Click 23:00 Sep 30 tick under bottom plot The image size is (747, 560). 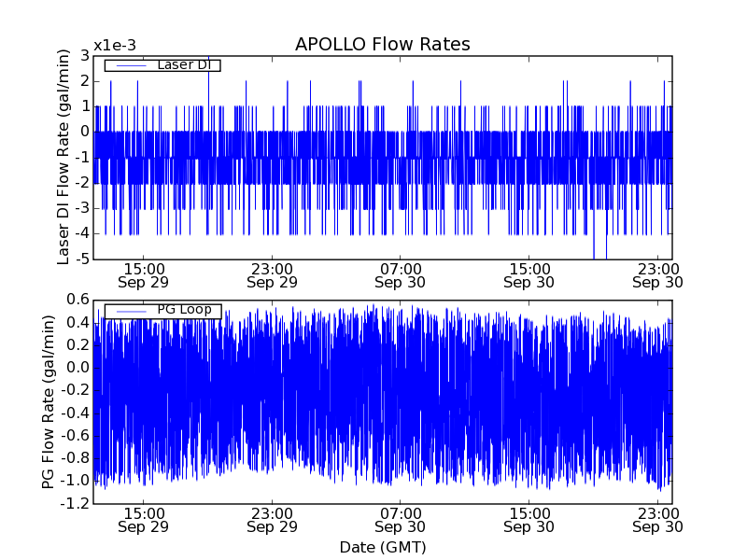[x=658, y=519]
